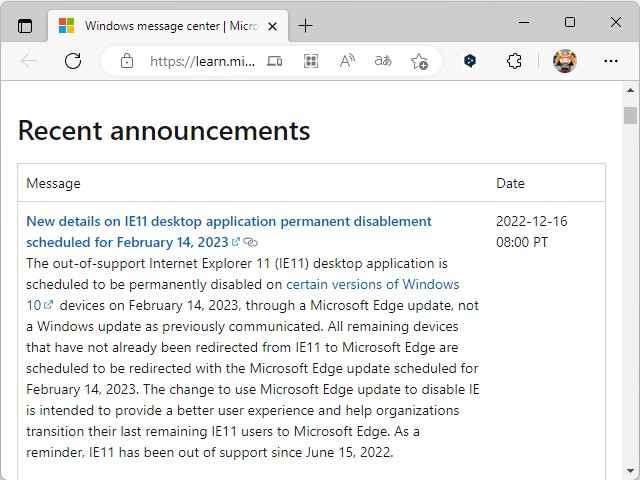Screen dimensions: 640x480
Task: View site information lock icon
Action: pos(127,61)
